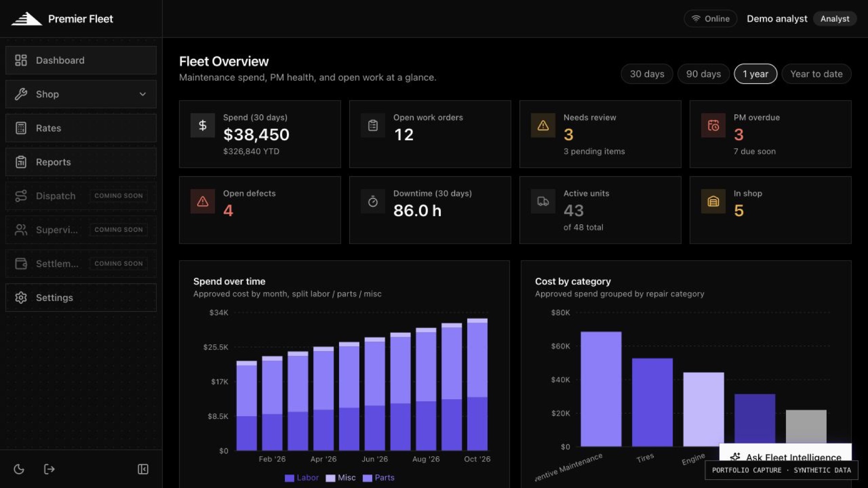
Task: Click the Oct '26 spend bar
Action: tap(477, 384)
